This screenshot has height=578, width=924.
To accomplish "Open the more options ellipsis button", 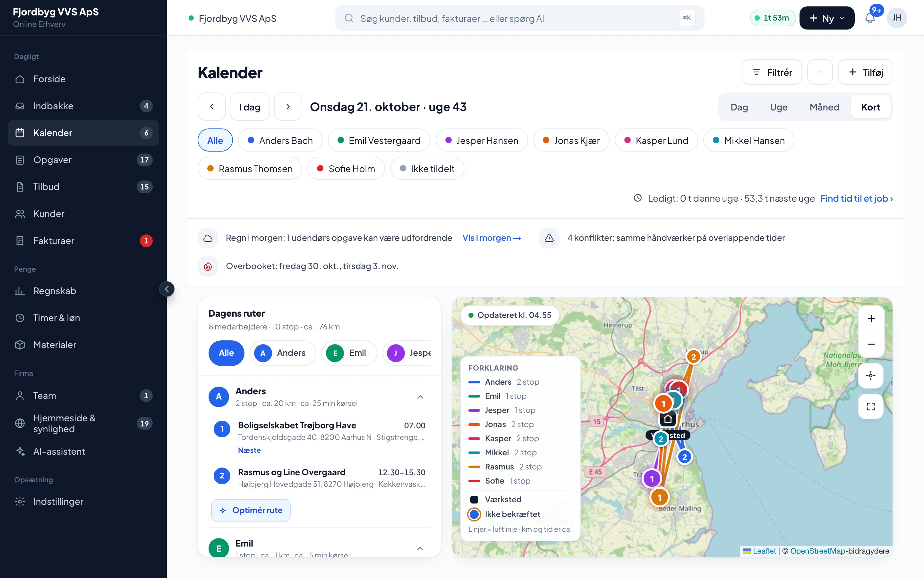I will pos(820,72).
